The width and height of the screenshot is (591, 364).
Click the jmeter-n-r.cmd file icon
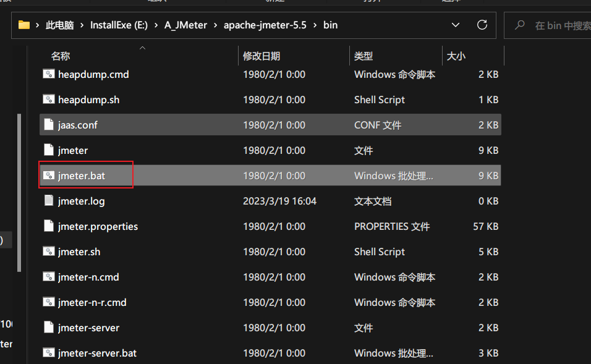click(49, 302)
